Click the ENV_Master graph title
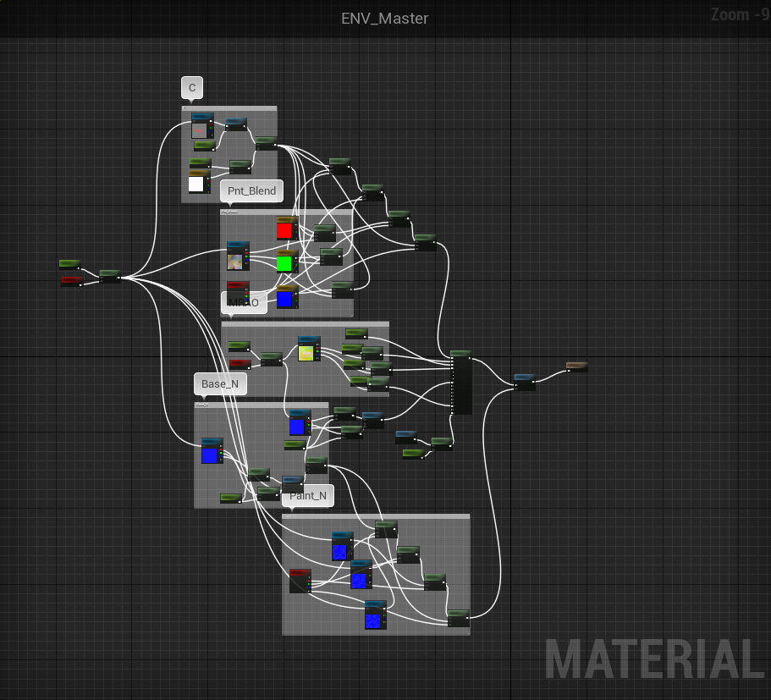This screenshot has height=700, width=771. point(384,19)
